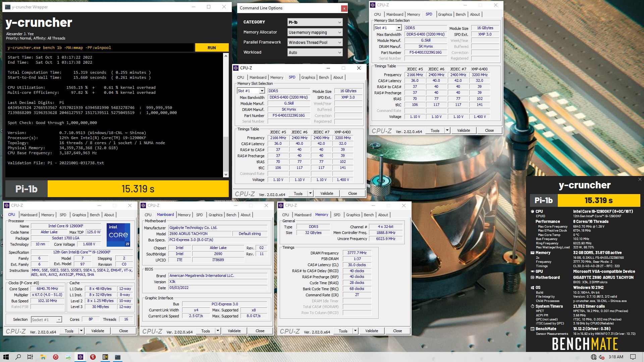Click y-cruncher console scrollbar down arrow

pos(226,174)
